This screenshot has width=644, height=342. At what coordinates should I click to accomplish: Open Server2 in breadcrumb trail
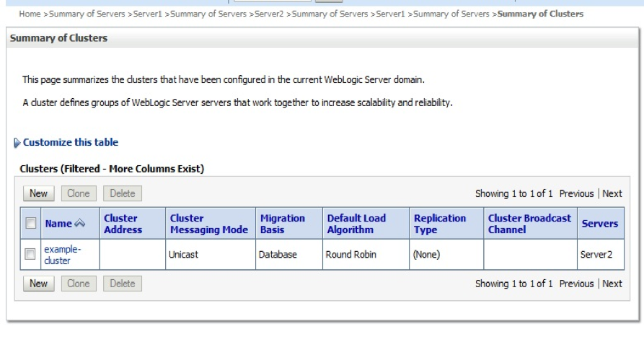coord(269,14)
